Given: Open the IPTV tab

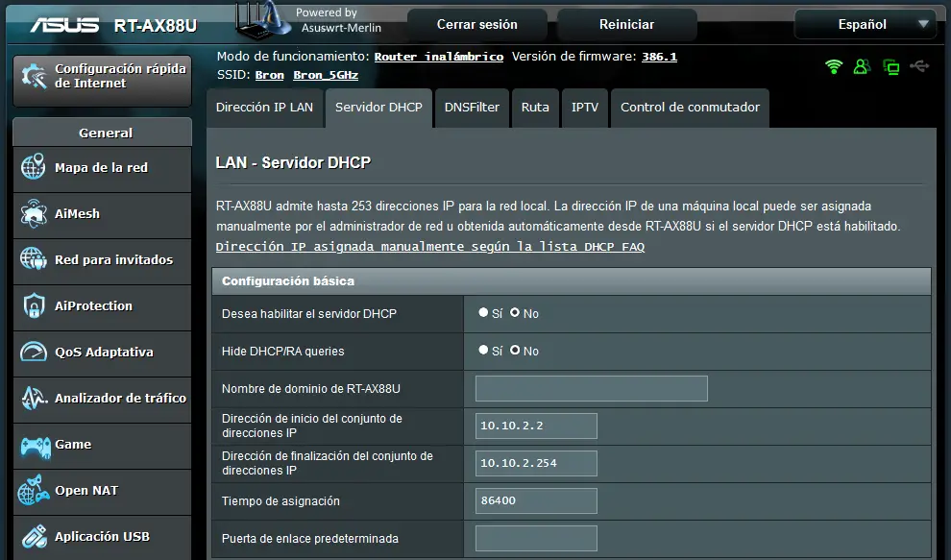Looking at the screenshot, I should point(585,108).
